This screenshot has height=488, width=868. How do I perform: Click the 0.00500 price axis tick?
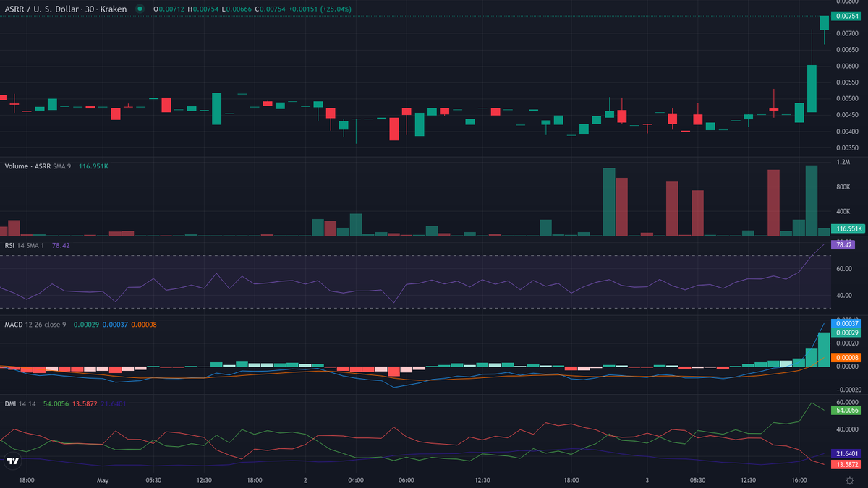pyautogui.click(x=848, y=98)
